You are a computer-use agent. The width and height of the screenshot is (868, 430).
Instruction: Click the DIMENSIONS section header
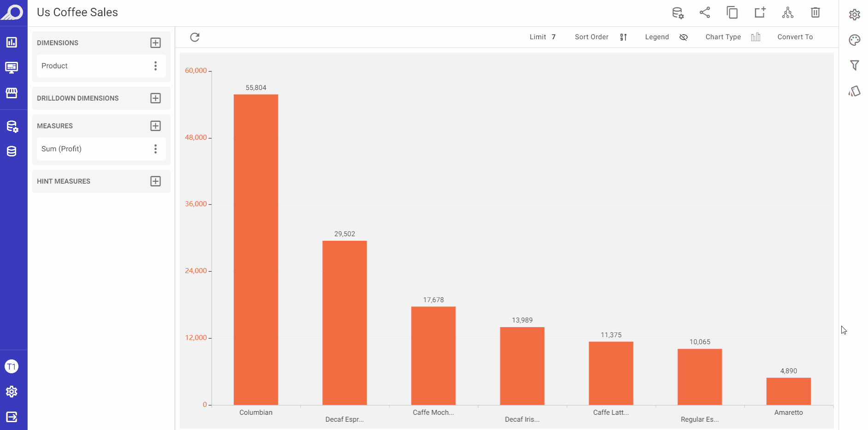click(x=58, y=43)
